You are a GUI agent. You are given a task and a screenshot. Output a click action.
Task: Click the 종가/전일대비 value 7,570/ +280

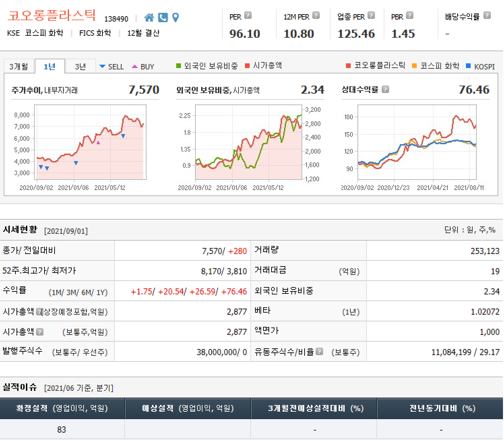[x=224, y=251]
